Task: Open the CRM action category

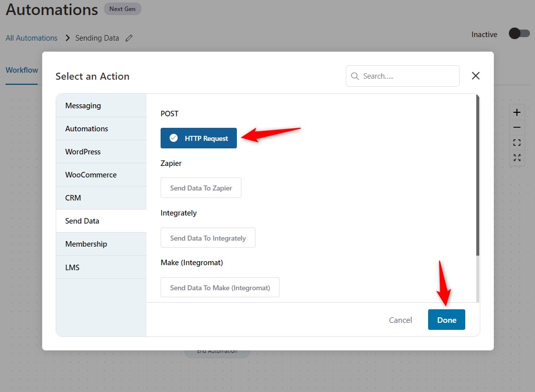Action: (x=73, y=198)
